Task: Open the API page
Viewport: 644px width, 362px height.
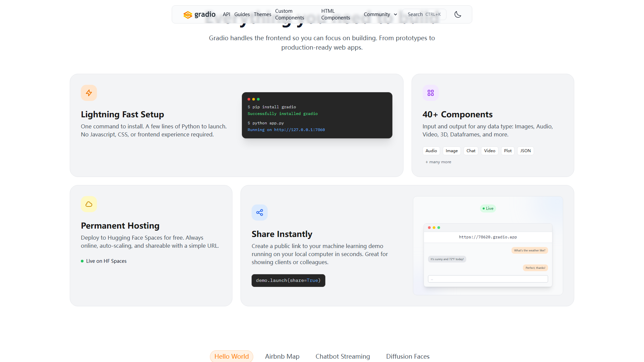Action: [x=226, y=14]
